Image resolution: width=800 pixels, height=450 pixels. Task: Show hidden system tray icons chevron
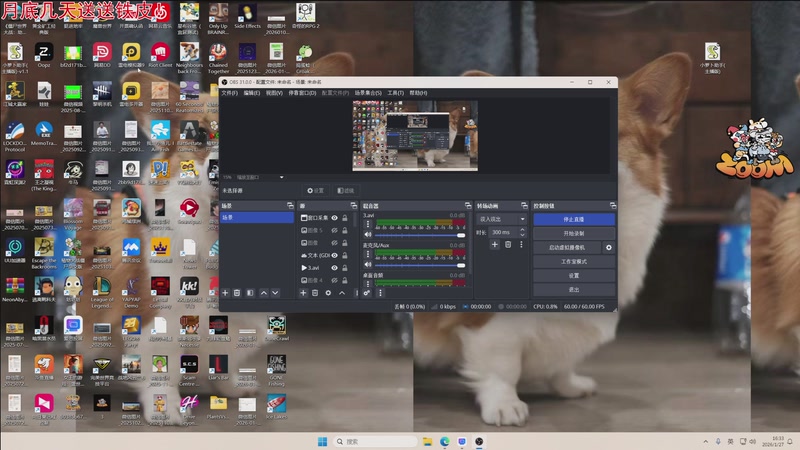pyautogui.click(x=706, y=441)
